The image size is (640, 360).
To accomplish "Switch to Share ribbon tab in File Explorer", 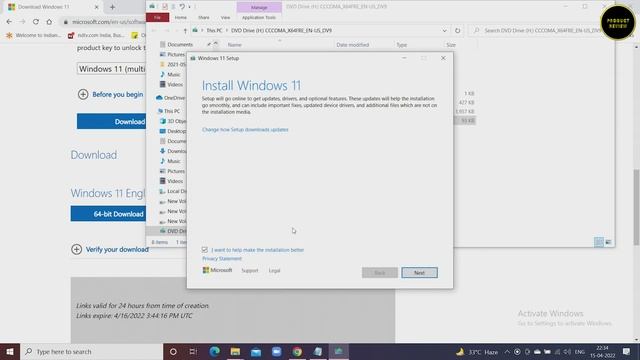I will point(204,18).
